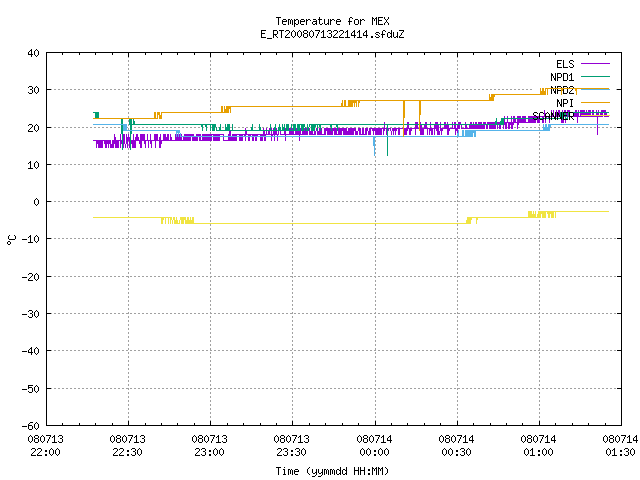Click the chart title 'Temperature for MEX'
Viewport: 640px width, 480px height.
click(332, 21)
